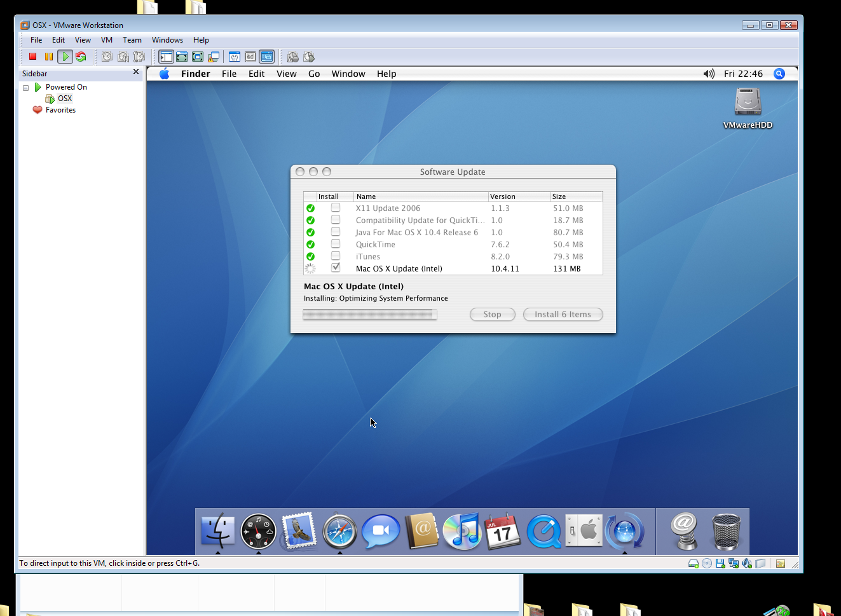Open the VM menu in VMware
Screen dimensions: 841x616
(x=107, y=40)
